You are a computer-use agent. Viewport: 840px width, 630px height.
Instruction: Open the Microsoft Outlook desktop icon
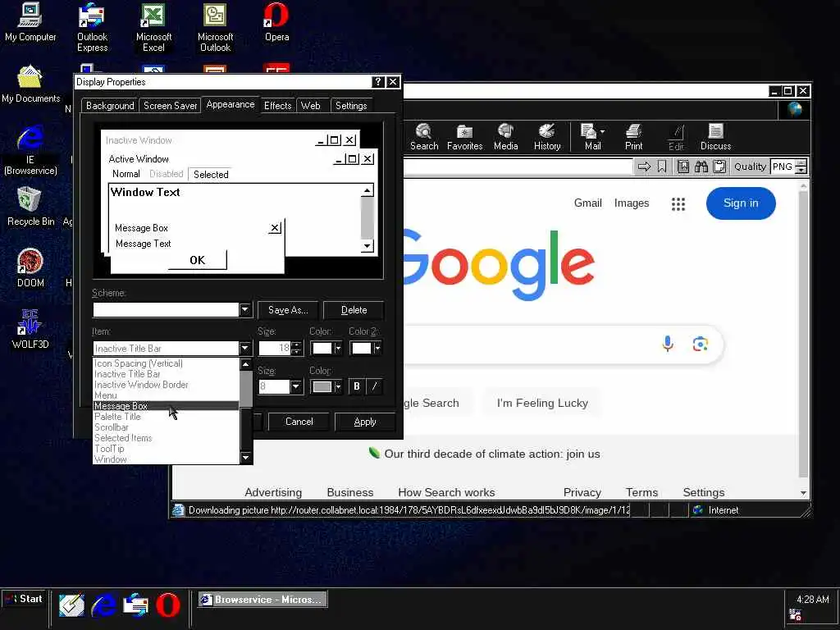215,28
